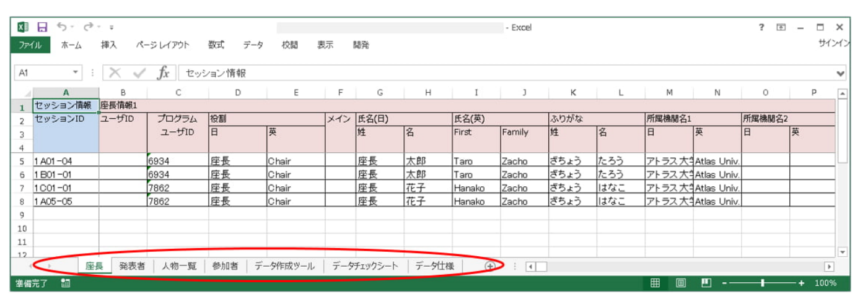Image resolution: width=868 pixels, height=302 pixels.
Task: Switch to Page Layout view button
Action: tap(680, 283)
